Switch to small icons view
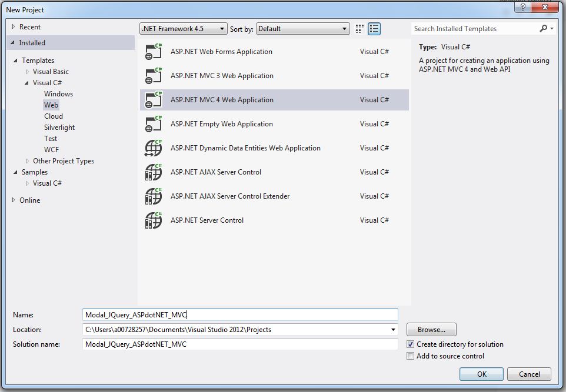566x392 pixels. [x=359, y=29]
